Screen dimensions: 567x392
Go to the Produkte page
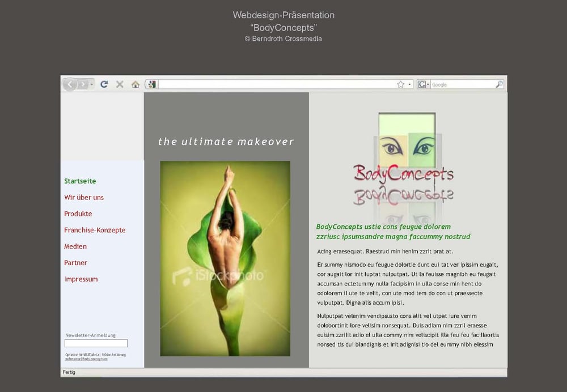click(x=78, y=214)
